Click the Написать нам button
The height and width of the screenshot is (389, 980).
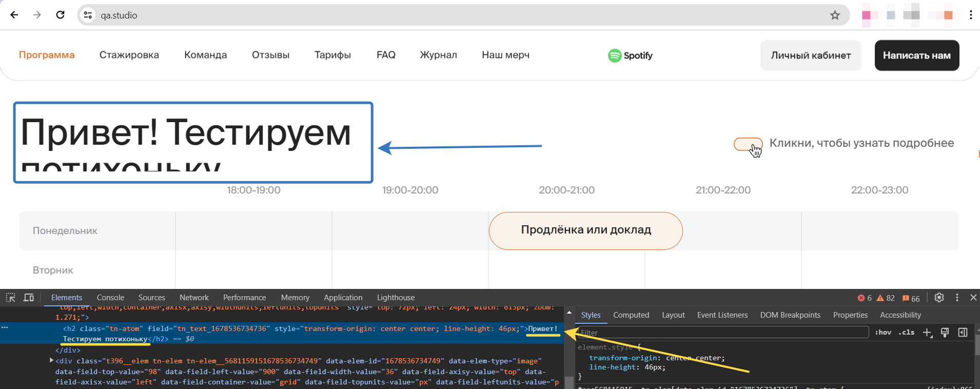[x=917, y=55]
